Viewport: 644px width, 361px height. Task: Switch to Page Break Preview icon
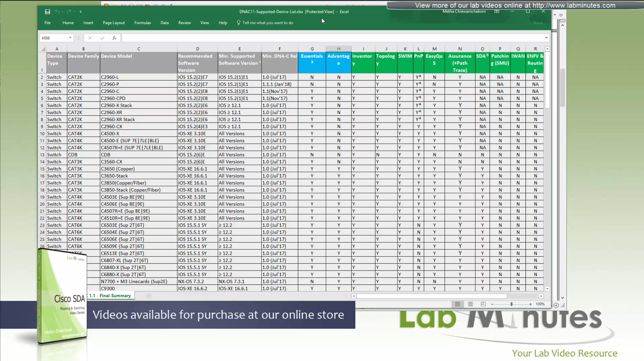coord(483,304)
